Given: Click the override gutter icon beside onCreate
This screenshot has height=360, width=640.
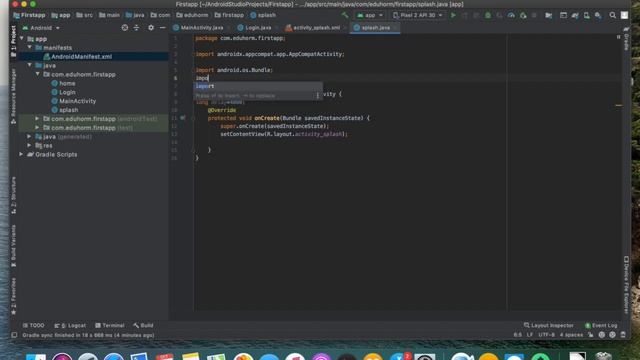Looking at the screenshot, I should pos(183,118).
